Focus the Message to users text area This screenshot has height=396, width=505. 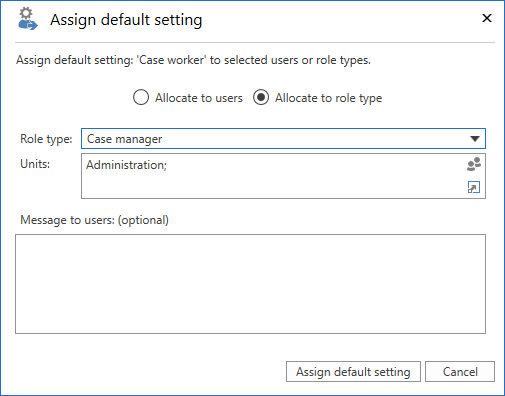click(250, 284)
